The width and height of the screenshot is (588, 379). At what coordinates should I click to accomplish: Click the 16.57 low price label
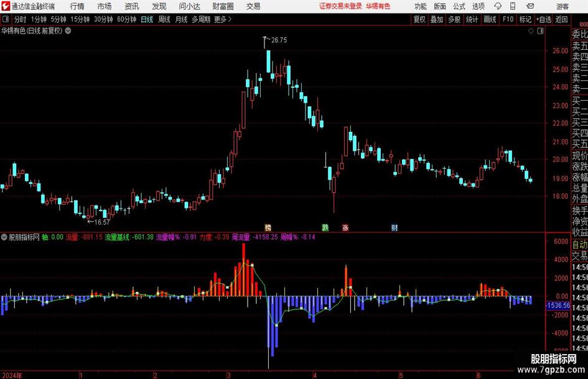pos(101,222)
